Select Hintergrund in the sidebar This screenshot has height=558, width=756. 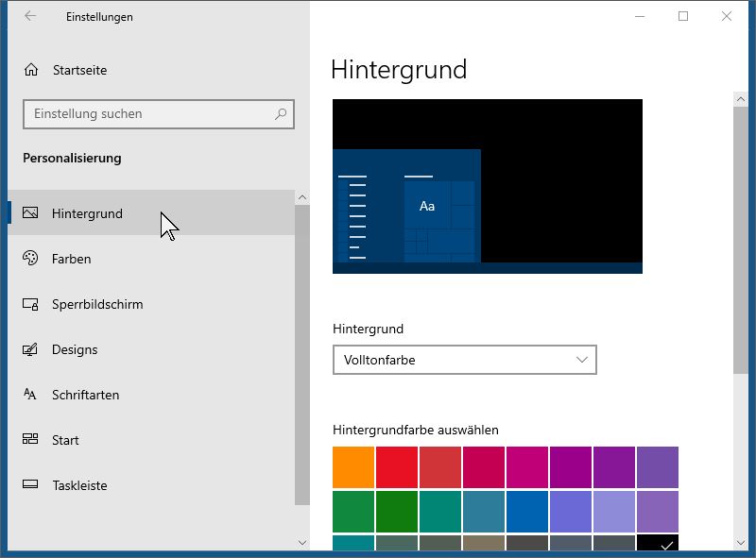87,213
